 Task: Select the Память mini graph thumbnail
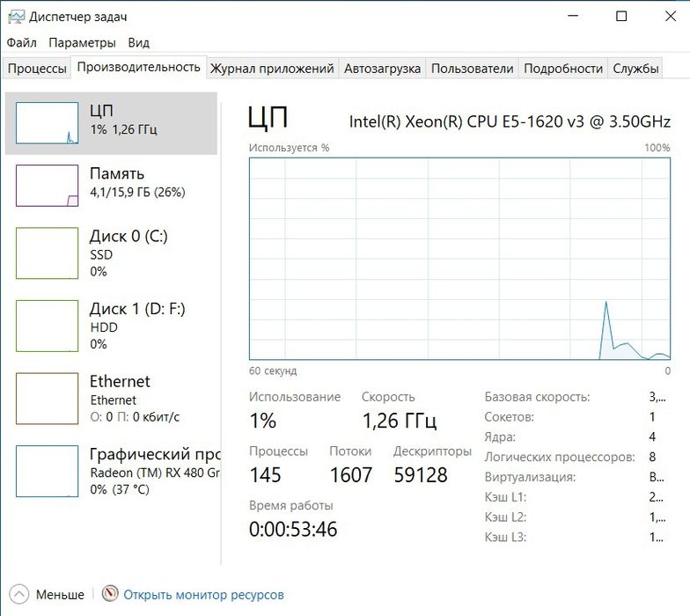[48, 186]
